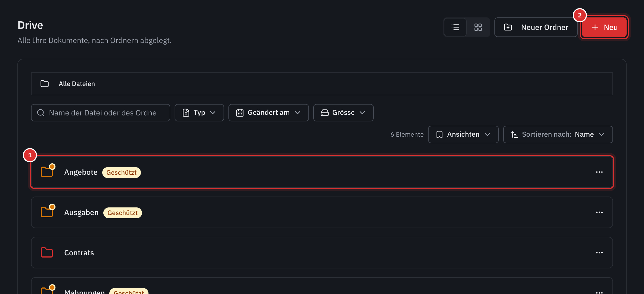Click the Drive page title
644x294 pixels.
30,25
